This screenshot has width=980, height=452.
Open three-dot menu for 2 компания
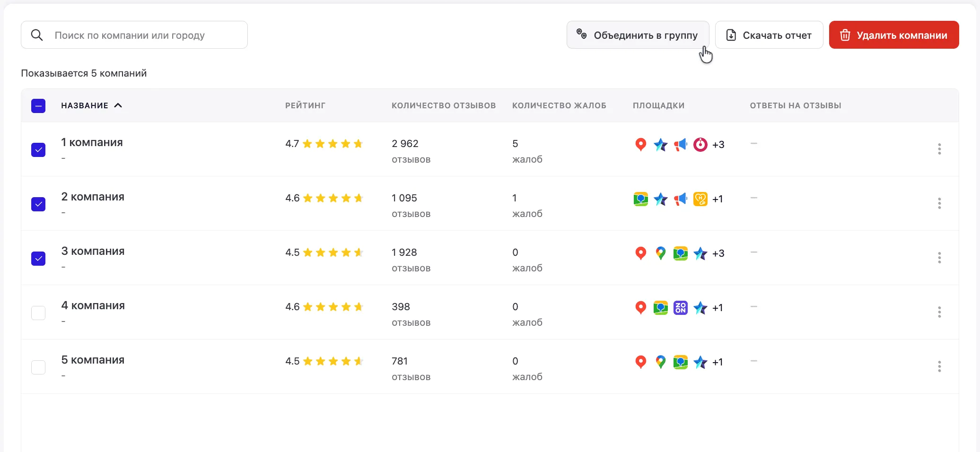pyautogui.click(x=939, y=203)
